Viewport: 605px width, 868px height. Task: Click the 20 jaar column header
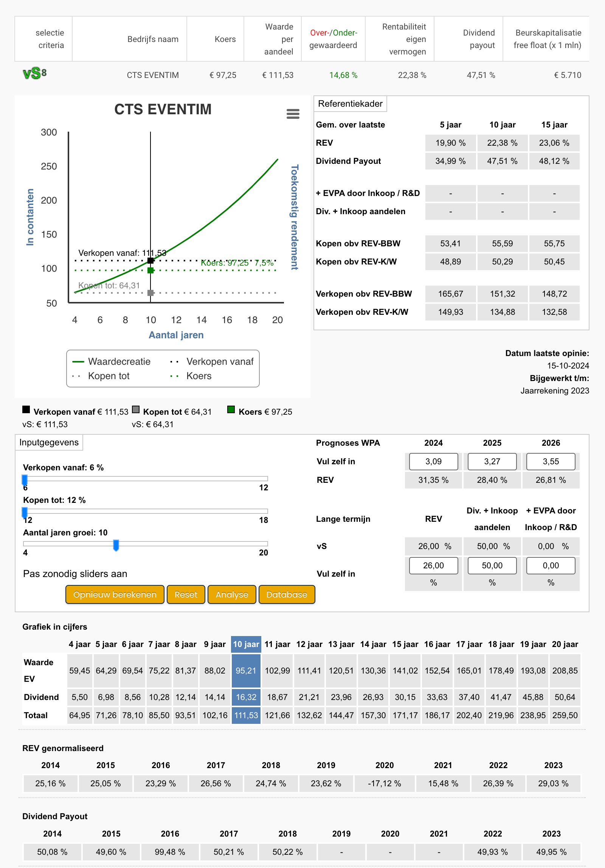(x=565, y=644)
